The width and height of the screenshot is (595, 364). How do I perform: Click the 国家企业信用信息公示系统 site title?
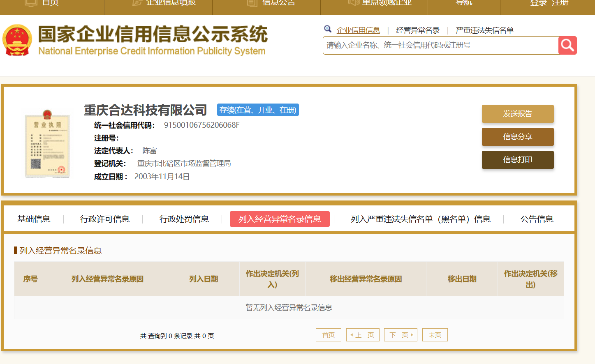click(x=153, y=34)
